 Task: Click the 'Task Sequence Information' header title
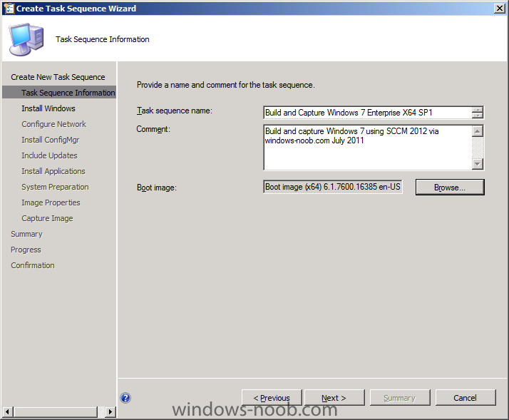[103, 39]
